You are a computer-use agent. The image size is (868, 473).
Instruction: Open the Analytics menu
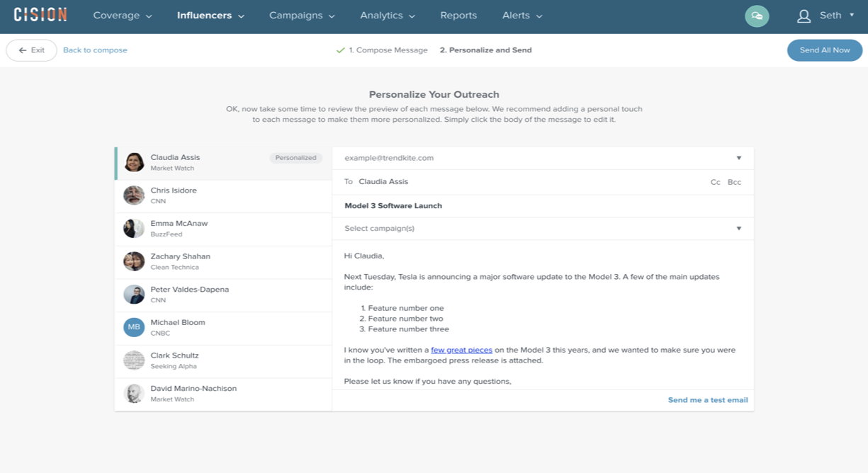click(x=388, y=16)
